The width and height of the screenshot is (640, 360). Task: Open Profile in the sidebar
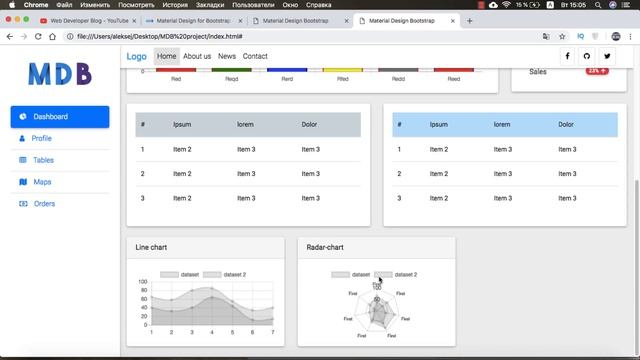pyautogui.click(x=60, y=138)
